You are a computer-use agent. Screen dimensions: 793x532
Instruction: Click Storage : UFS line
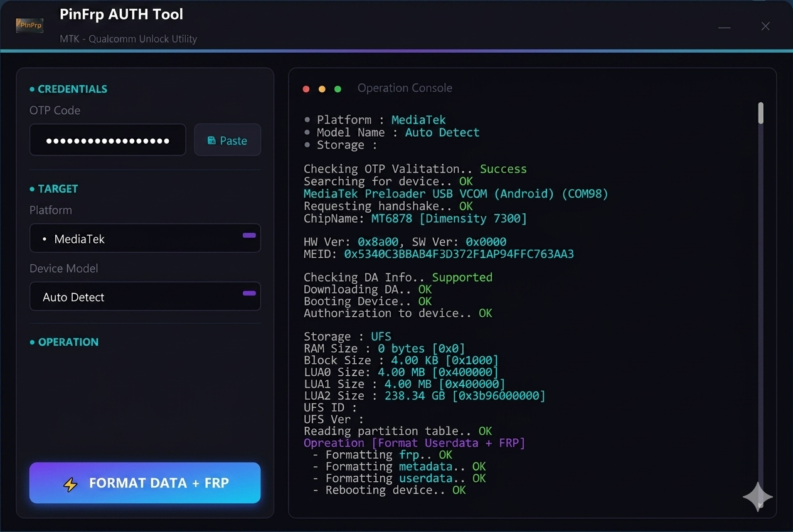(348, 337)
